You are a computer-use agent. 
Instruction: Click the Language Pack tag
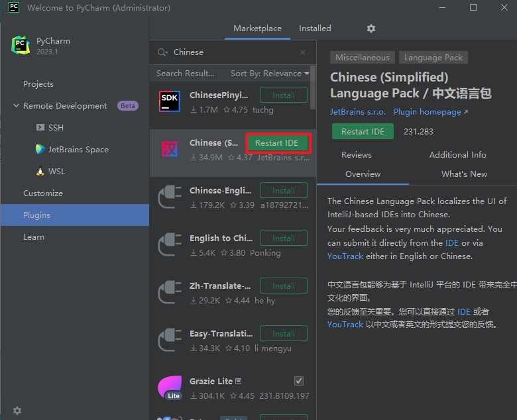tap(433, 58)
